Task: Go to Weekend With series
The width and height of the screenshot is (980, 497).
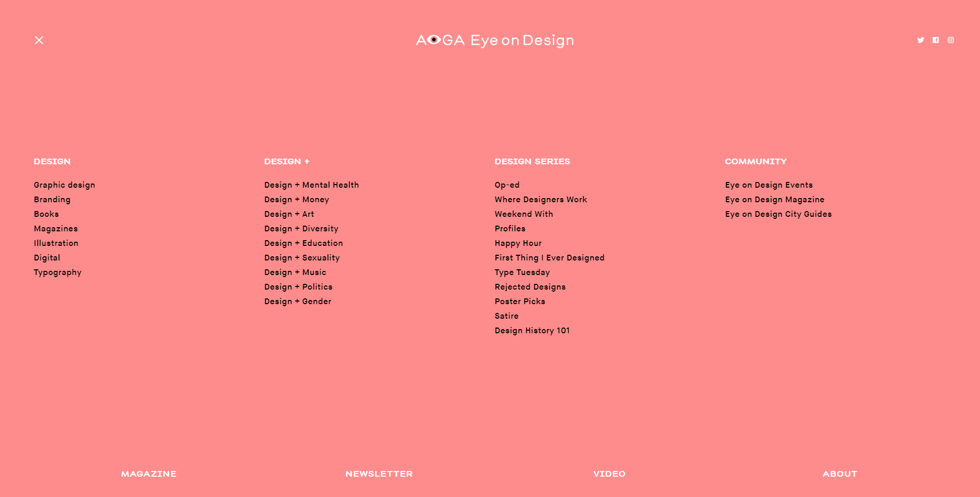Action: [x=524, y=214]
